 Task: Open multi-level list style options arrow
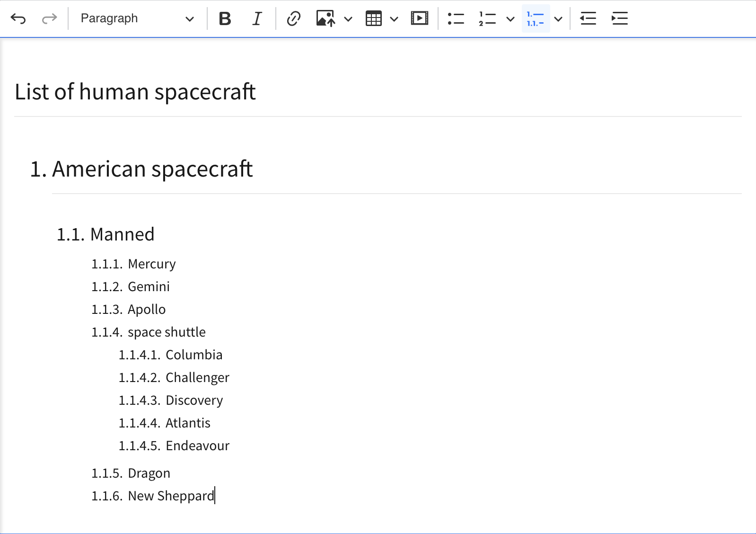(x=558, y=19)
